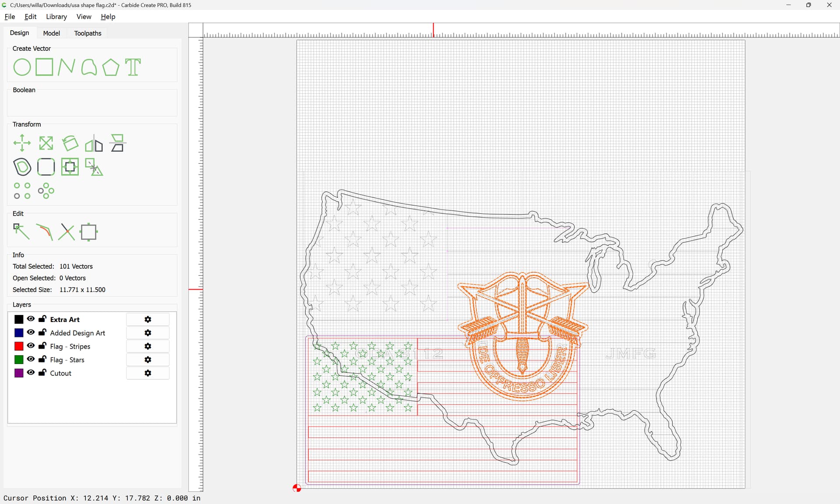This screenshot has height=504, width=840.
Task: Open the View menu
Action: pos(84,17)
